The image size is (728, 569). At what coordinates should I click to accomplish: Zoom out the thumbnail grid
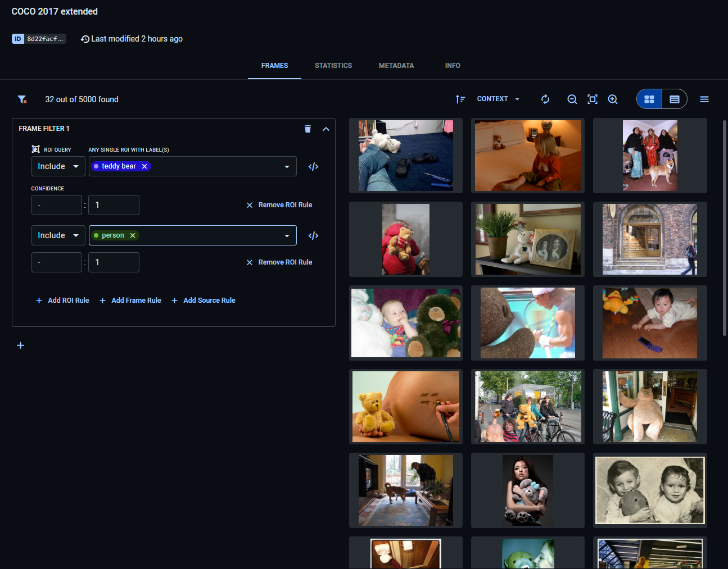[572, 99]
